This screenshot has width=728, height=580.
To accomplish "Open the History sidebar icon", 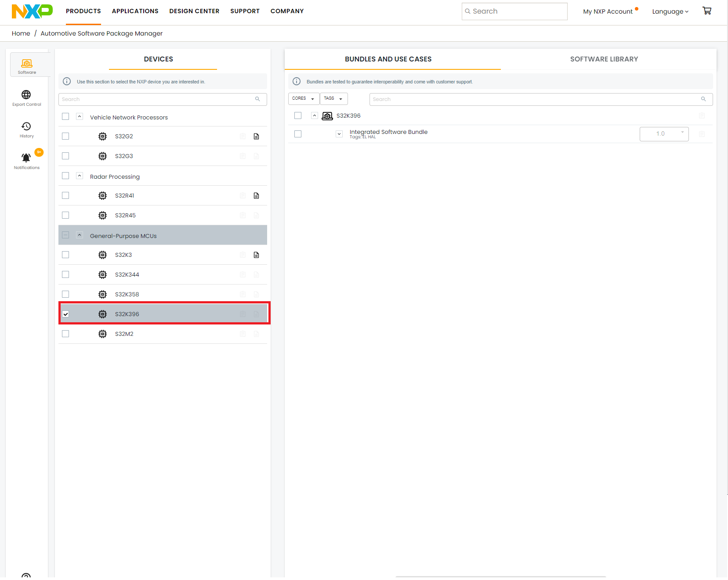I will [x=26, y=129].
